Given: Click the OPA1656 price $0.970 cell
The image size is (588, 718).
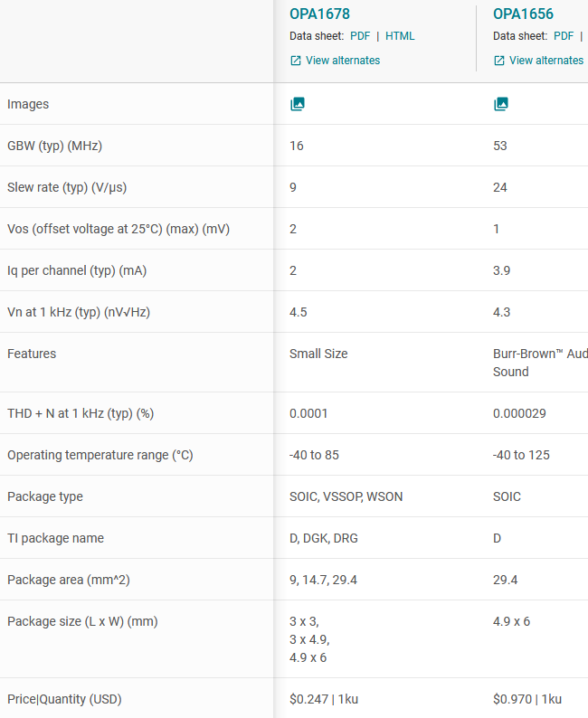Looking at the screenshot, I should (x=527, y=699).
